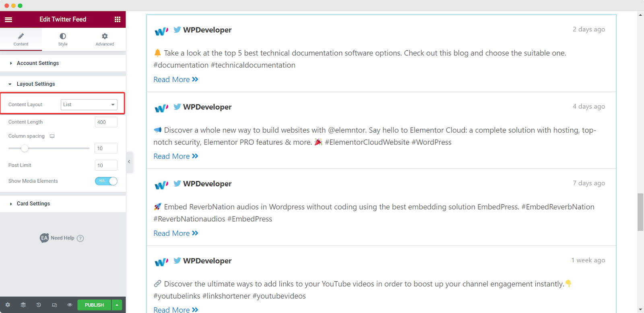Click the "2 days ago" timestamp
This screenshot has height=313, width=644.
pyautogui.click(x=589, y=29)
